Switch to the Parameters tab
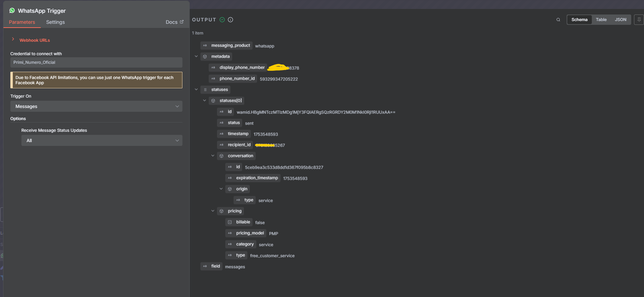Viewport: 644px width, 297px height. pos(22,22)
